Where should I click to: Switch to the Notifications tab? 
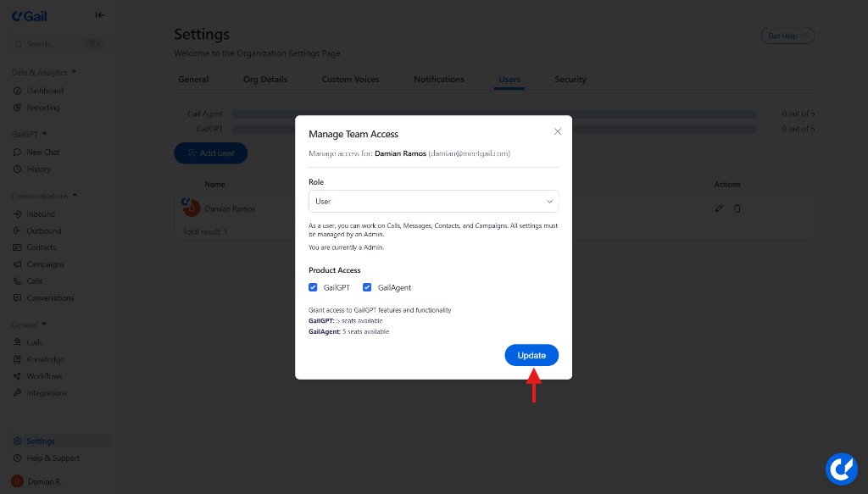[439, 79]
